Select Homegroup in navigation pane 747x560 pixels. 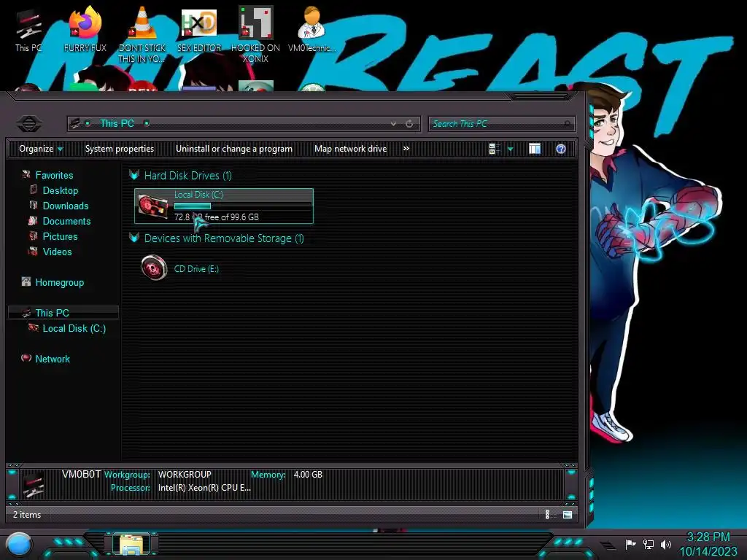60,282
